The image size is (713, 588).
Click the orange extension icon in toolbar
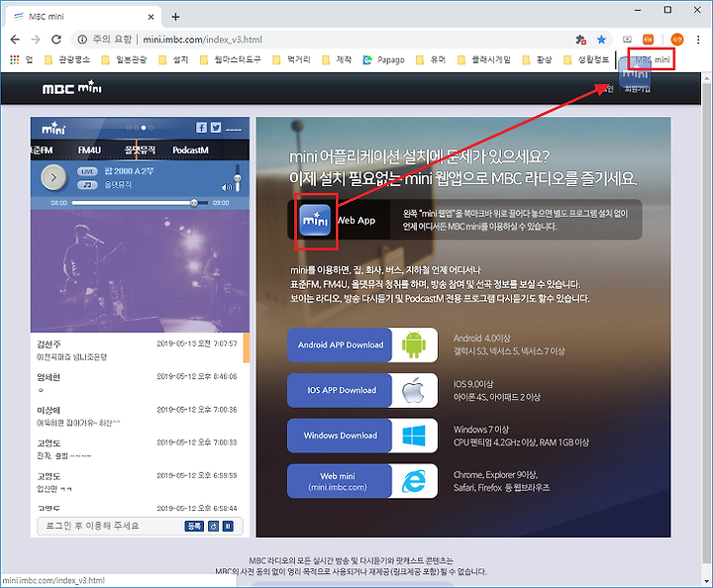tap(648, 40)
